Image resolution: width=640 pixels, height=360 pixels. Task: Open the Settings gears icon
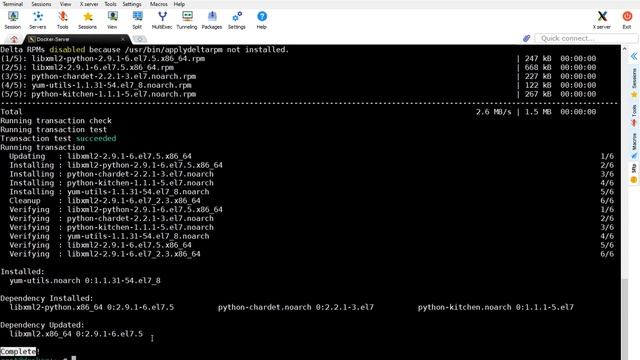(x=237, y=20)
